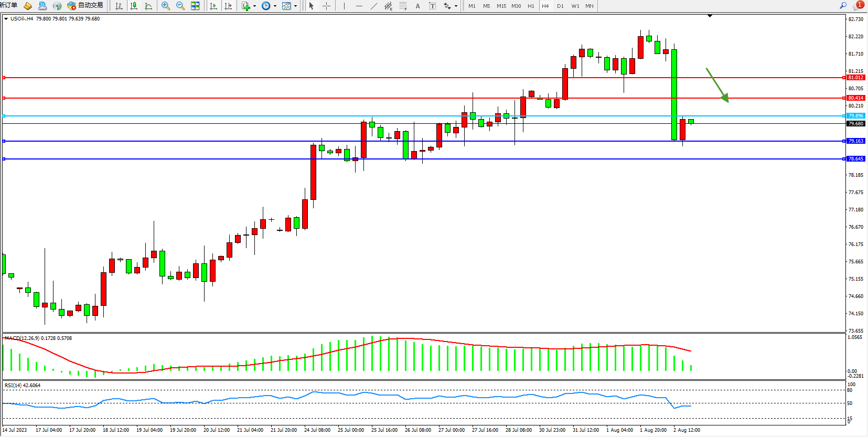Expand the chart templates dropdown arrow
This screenshot has height=437, width=868.
point(295,6)
